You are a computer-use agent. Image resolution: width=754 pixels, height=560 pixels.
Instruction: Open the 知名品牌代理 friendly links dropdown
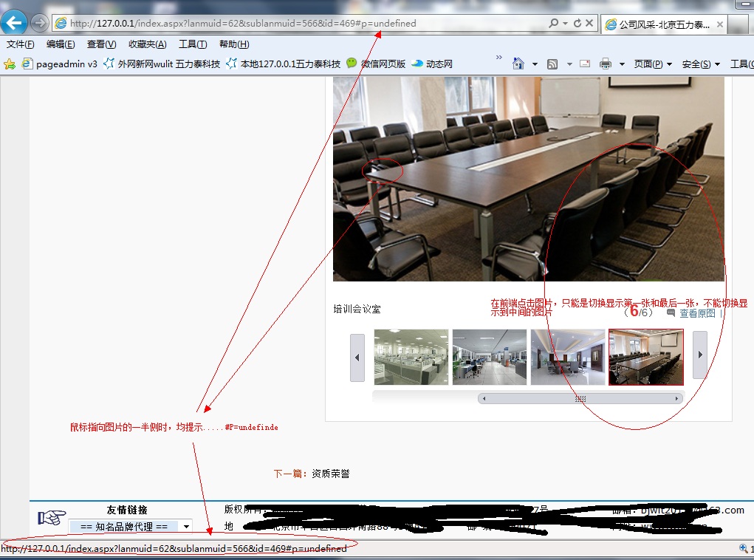click(x=131, y=526)
